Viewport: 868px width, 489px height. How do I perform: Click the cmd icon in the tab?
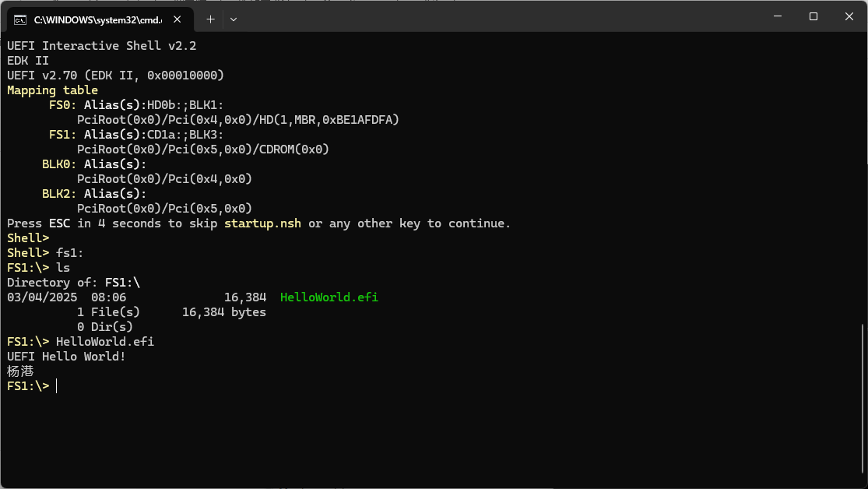click(20, 20)
